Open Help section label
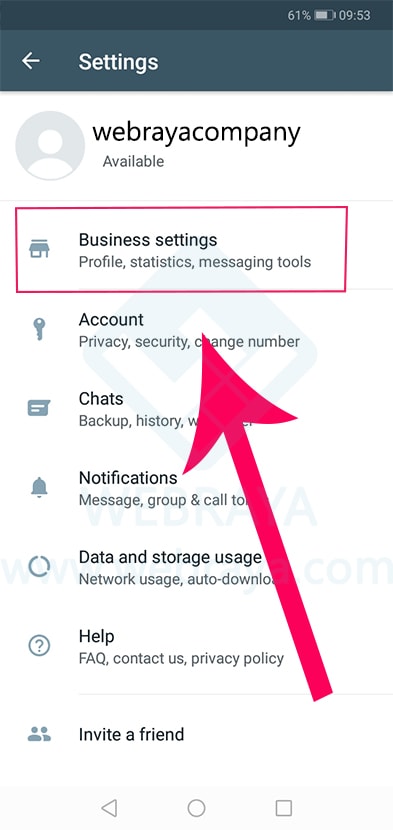Viewport: 393px width, 830px height. (x=96, y=636)
